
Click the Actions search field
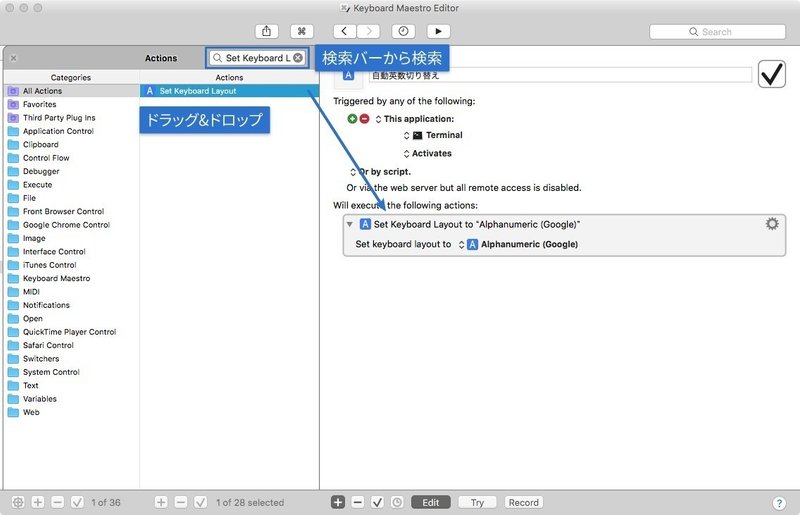click(x=257, y=58)
